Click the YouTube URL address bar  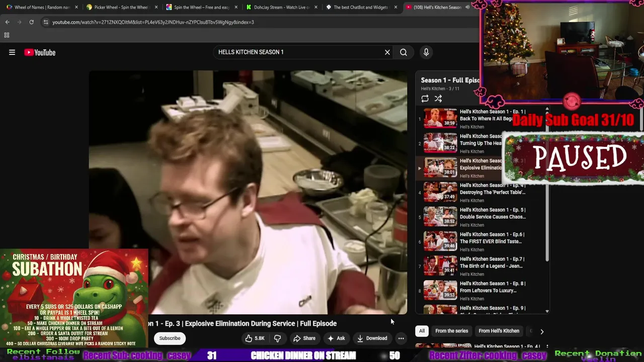[x=257, y=22]
